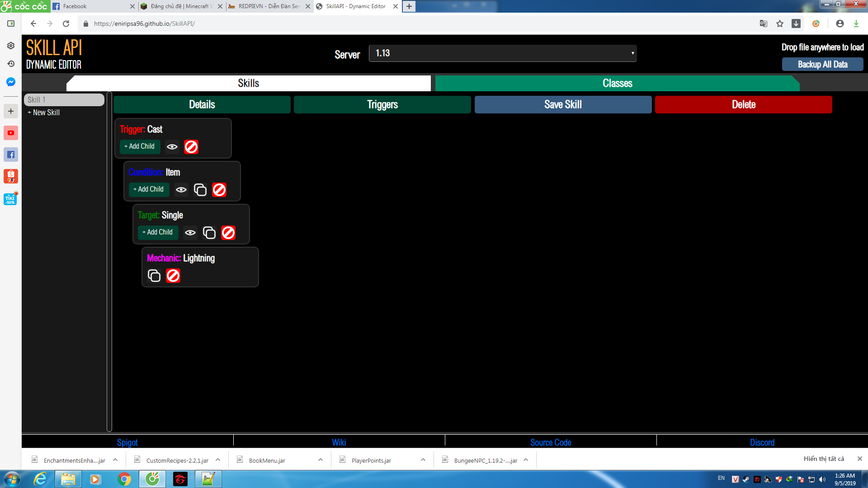Open the YouTube sidebar shortcut
The height and width of the screenshot is (488, 868).
click(x=11, y=133)
